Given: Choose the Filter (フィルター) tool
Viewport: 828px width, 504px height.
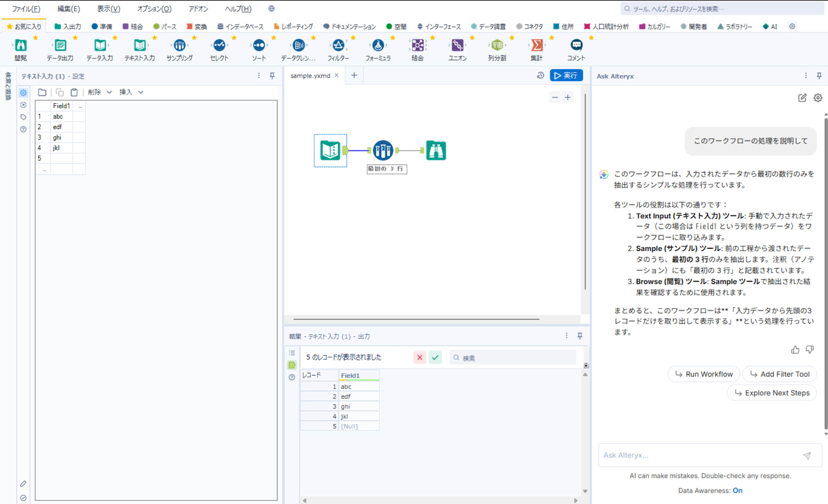Looking at the screenshot, I should 338,49.
